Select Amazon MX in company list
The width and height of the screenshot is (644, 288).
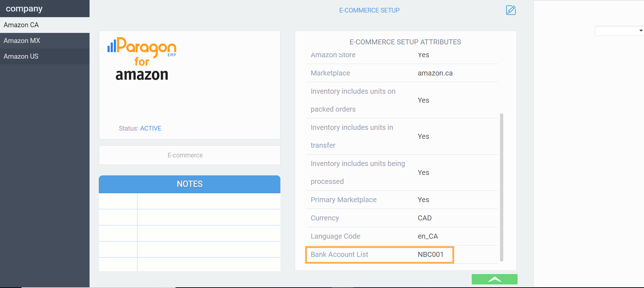click(45, 41)
